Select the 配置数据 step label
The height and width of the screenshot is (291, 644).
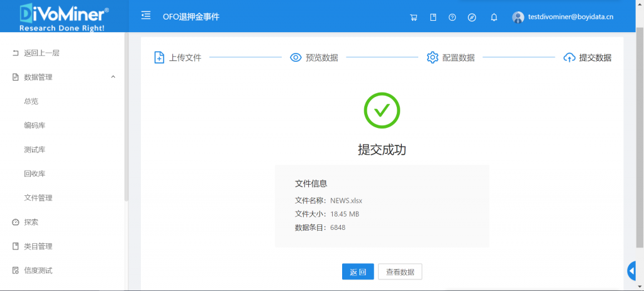458,57
